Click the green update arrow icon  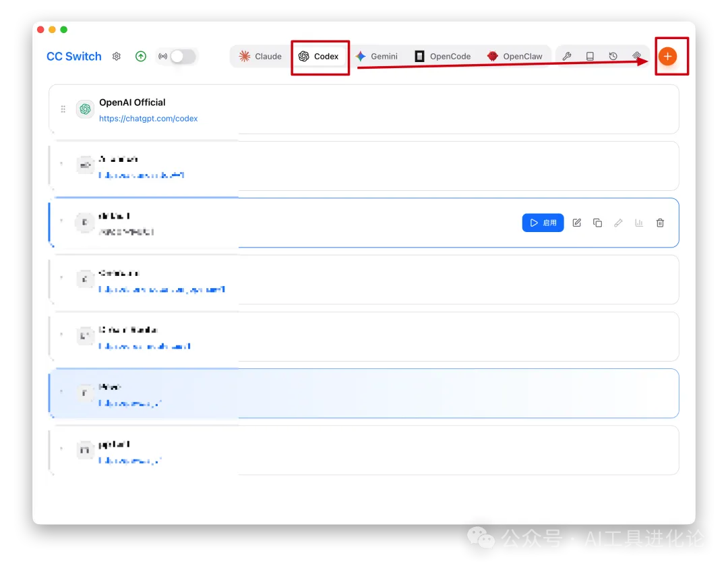coord(141,56)
